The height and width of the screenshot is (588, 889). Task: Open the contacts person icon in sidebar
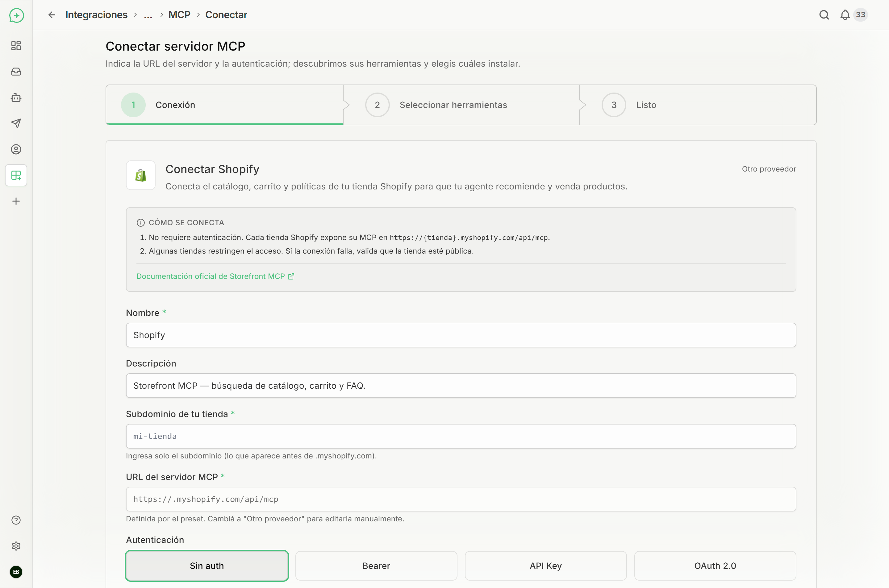point(16,149)
